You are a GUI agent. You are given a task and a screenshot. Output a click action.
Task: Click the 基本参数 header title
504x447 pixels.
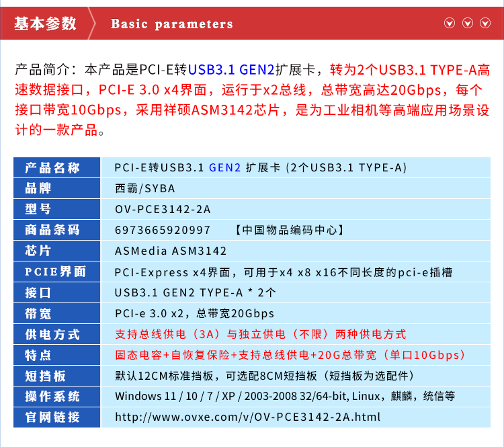click(x=45, y=24)
